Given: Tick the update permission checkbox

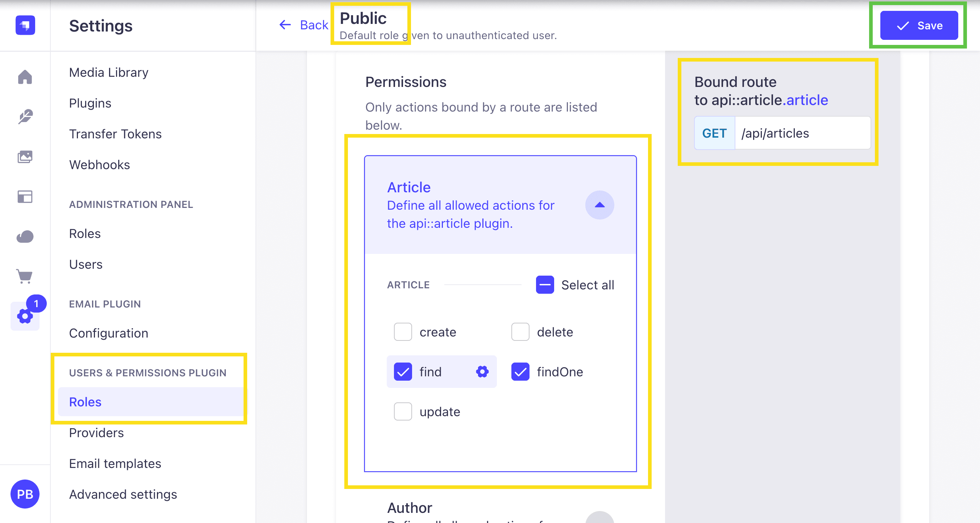Looking at the screenshot, I should [403, 411].
